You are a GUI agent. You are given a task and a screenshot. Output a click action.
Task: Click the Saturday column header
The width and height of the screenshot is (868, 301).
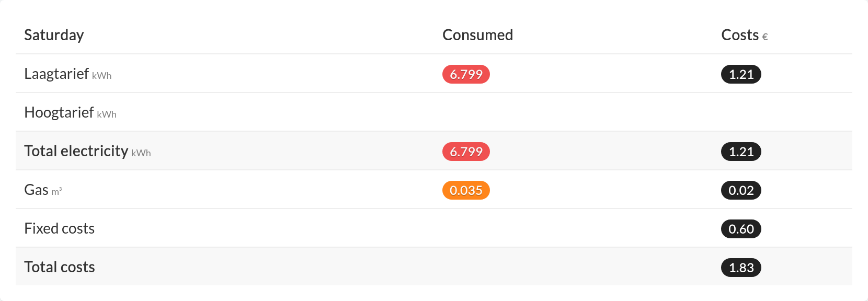[54, 35]
